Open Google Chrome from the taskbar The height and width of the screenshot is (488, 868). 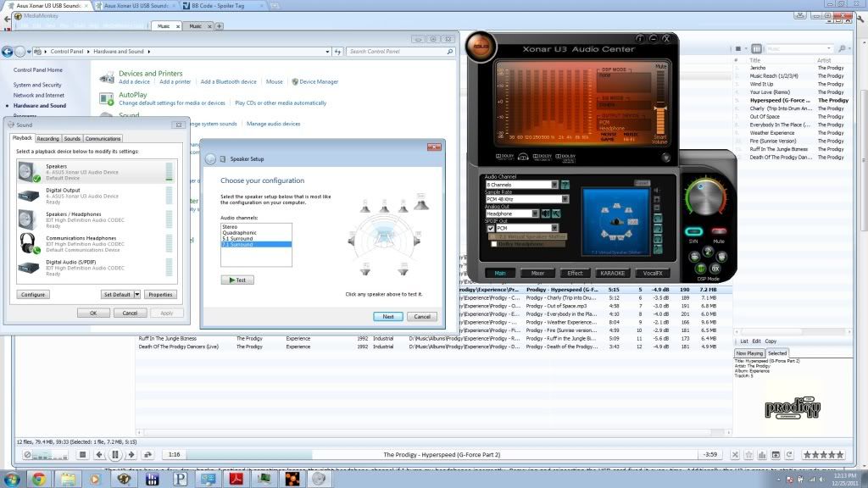[39, 479]
